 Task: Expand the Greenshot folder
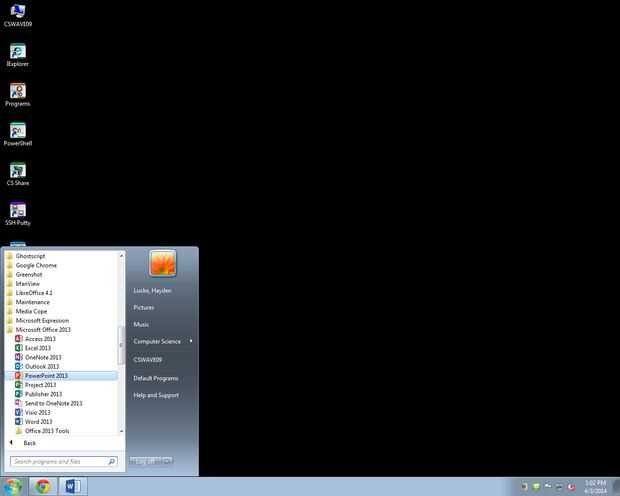[25, 275]
